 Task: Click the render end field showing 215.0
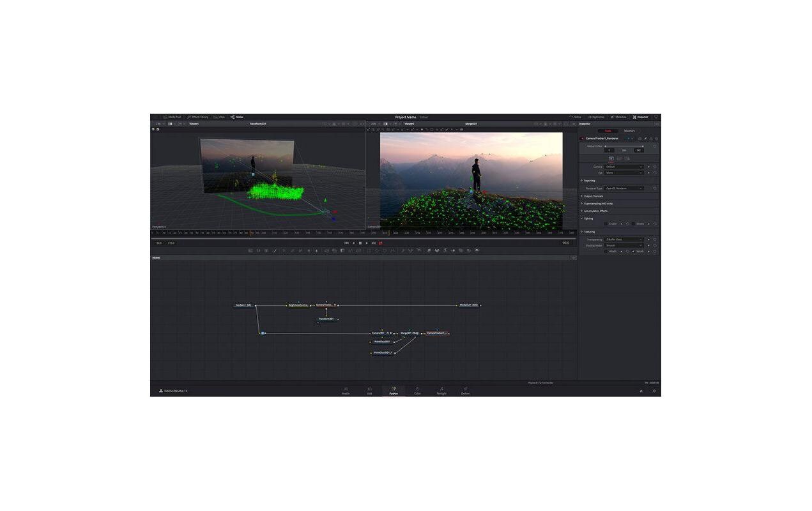point(171,243)
